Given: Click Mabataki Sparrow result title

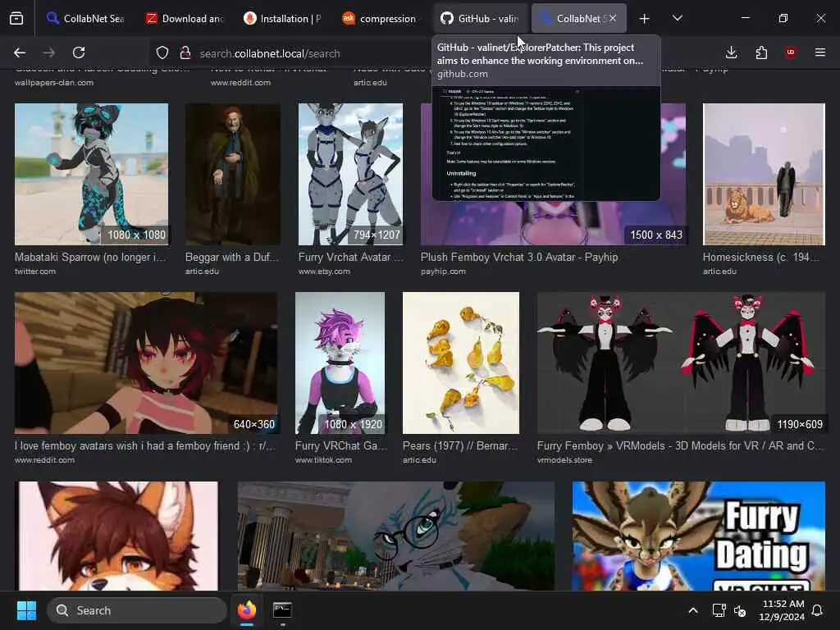Looking at the screenshot, I should [90, 257].
